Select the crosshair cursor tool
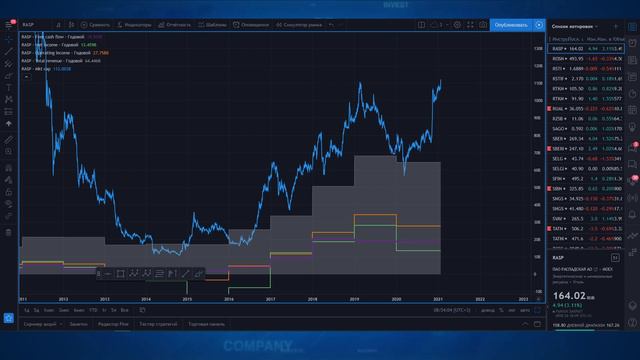The height and width of the screenshot is (360, 640). pyautogui.click(x=9, y=40)
